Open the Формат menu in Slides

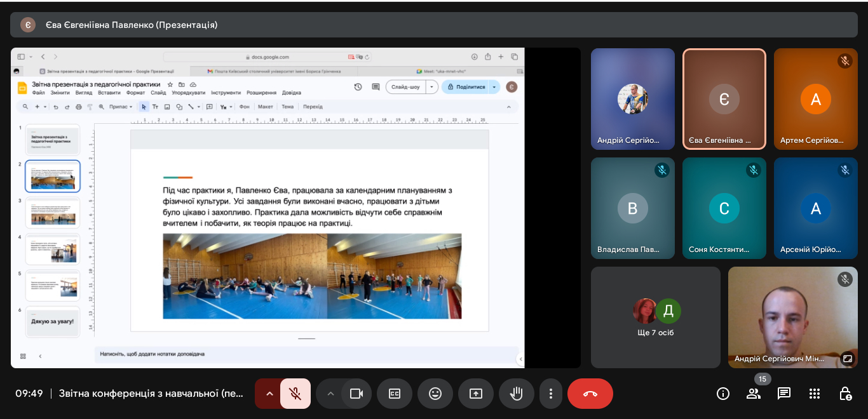(135, 93)
